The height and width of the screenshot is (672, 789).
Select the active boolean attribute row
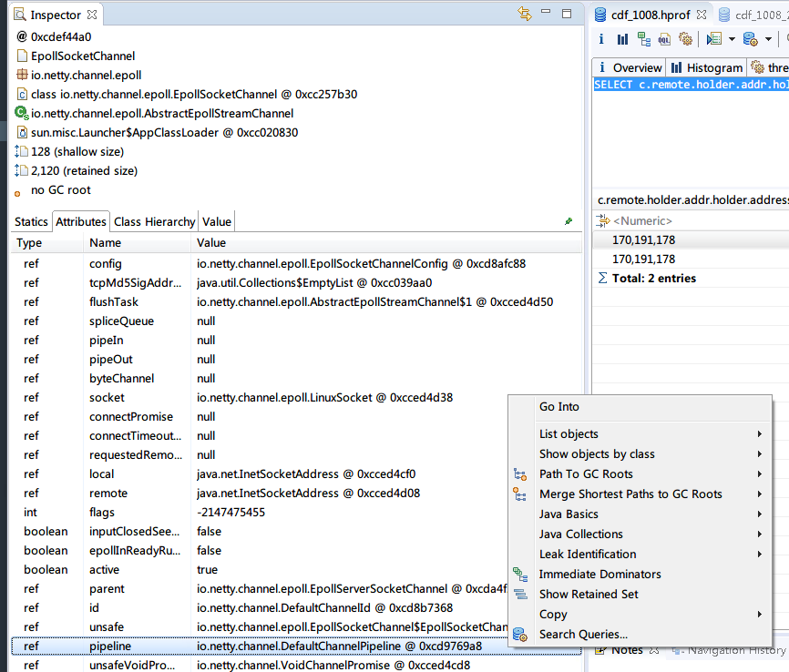(260, 569)
